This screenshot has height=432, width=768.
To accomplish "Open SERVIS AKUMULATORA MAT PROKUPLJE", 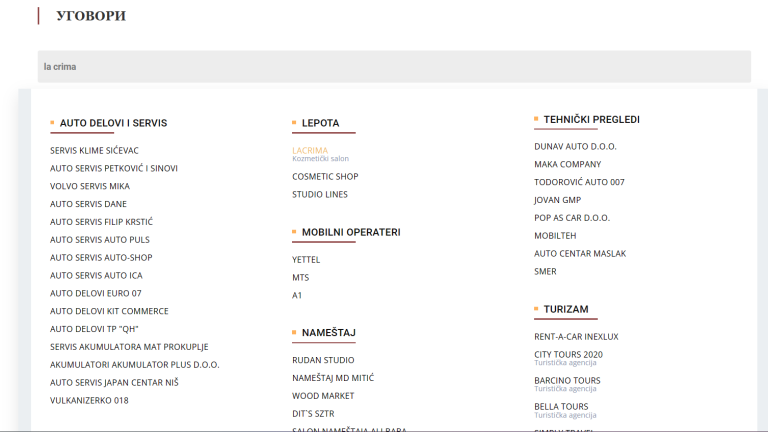I will tap(129, 347).
